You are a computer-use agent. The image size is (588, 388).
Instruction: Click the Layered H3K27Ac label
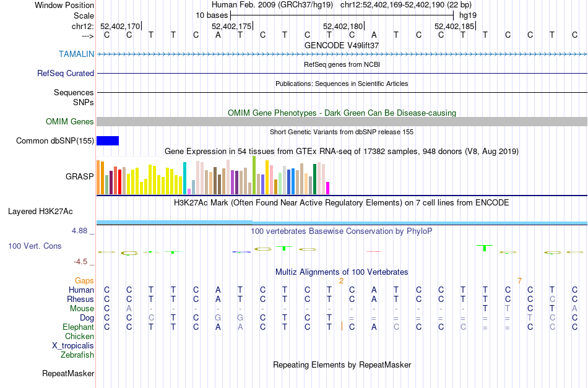point(40,212)
